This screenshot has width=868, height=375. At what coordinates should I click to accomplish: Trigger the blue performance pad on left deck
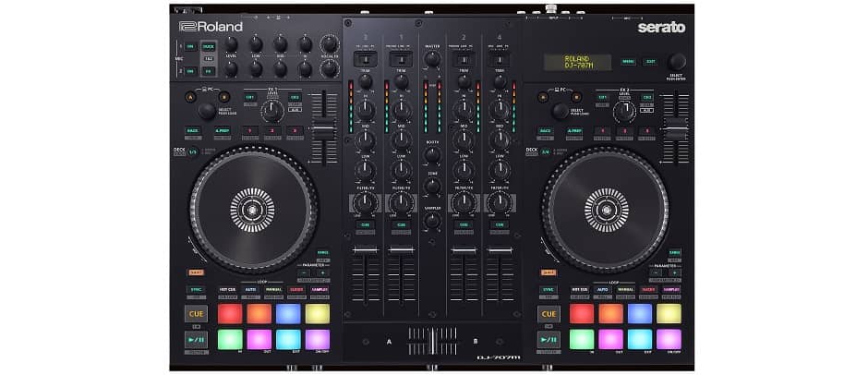point(288,313)
